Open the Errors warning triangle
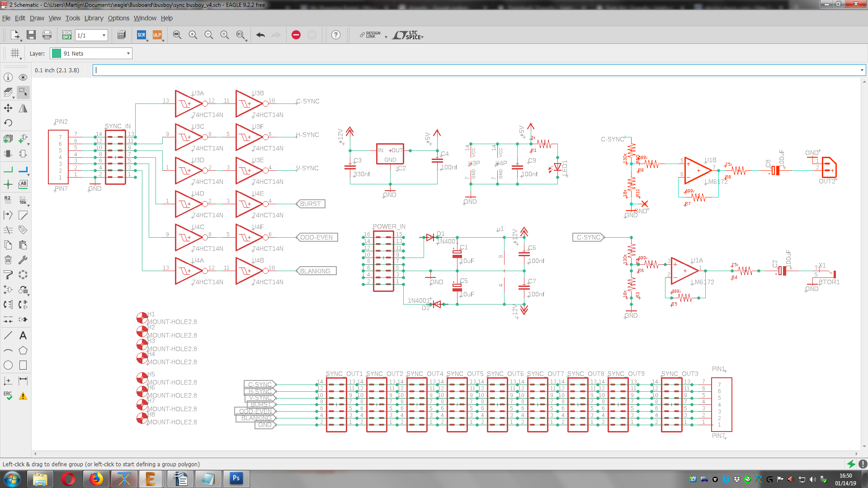Screen dimensions: 868x488 pyautogui.click(x=23, y=396)
